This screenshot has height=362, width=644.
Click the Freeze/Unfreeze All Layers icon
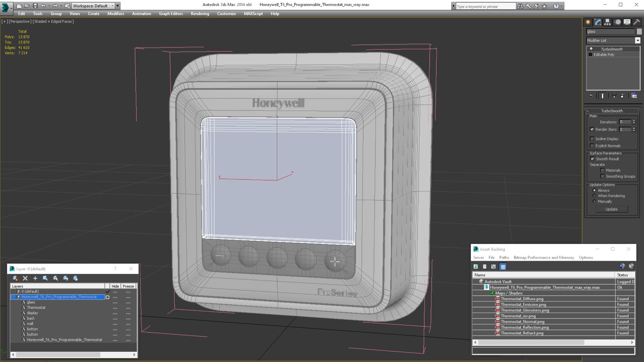75,278
